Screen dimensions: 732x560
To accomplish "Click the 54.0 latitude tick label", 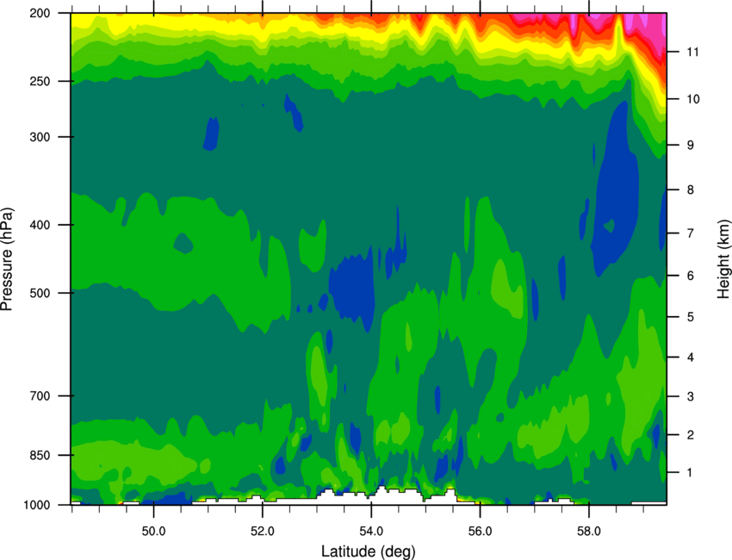I will pyautogui.click(x=371, y=532).
